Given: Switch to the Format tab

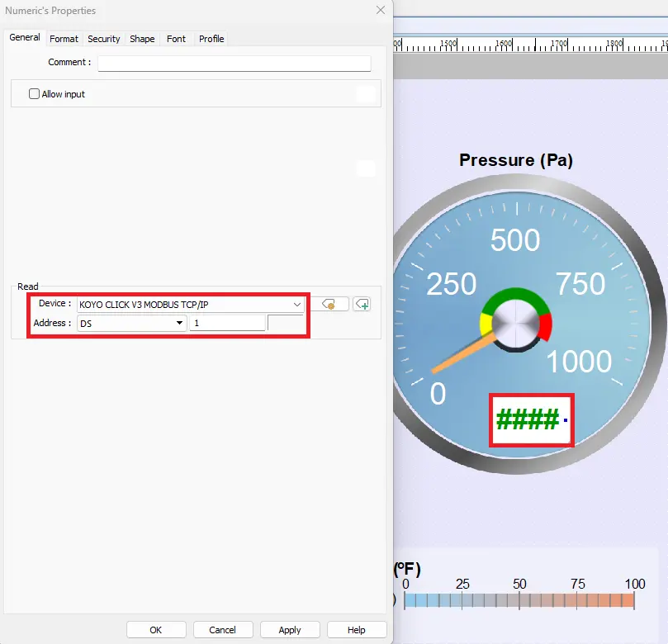Looking at the screenshot, I should [64, 38].
